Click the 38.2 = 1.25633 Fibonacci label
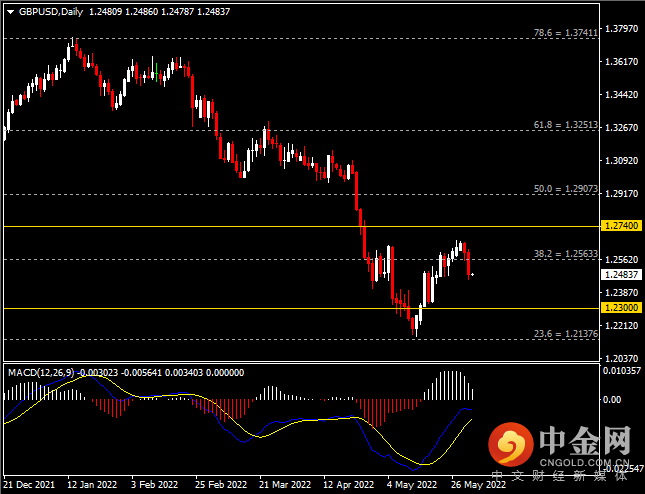645x494 pixels. [566, 254]
